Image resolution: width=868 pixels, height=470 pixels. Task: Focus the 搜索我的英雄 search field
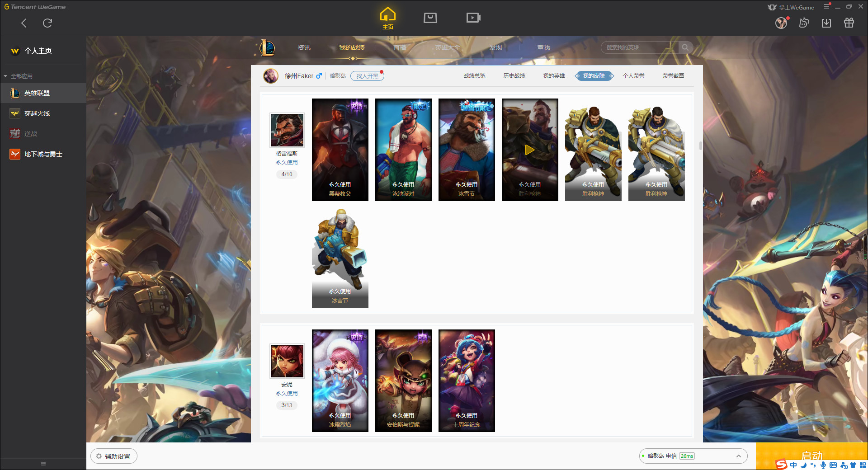point(640,47)
